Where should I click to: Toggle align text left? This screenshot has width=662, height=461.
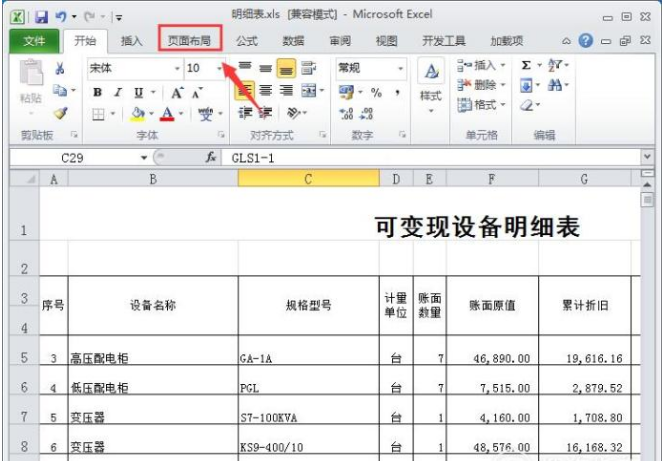(245, 90)
